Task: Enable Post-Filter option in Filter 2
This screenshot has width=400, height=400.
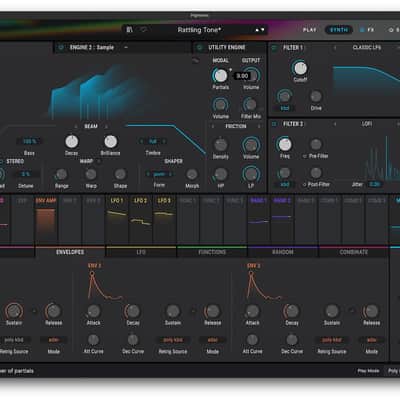Action: (304, 184)
